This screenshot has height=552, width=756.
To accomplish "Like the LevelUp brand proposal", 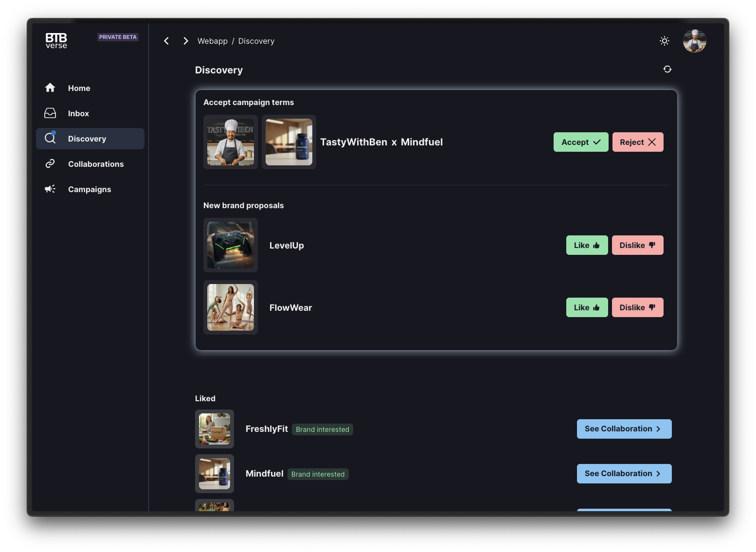I will [x=587, y=245].
